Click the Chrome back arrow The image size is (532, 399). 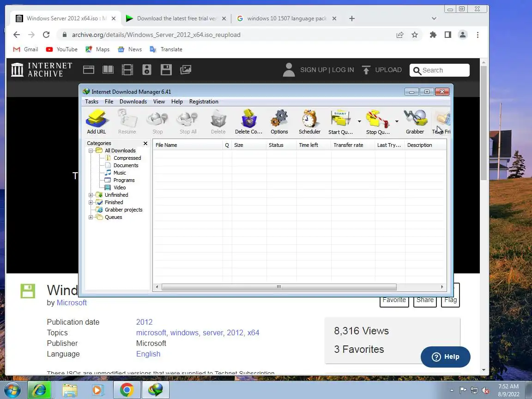pos(16,35)
